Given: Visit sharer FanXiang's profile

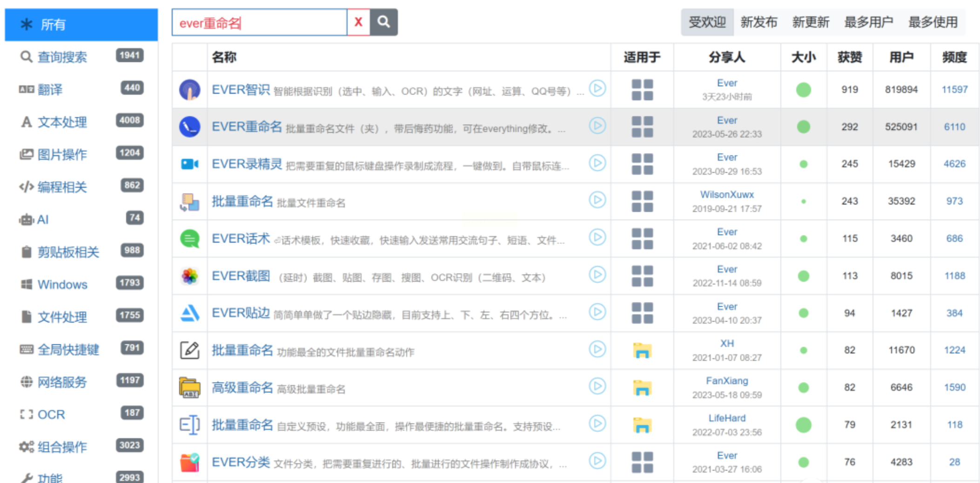Looking at the screenshot, I should pyautogui.click(x=727, y=381).
